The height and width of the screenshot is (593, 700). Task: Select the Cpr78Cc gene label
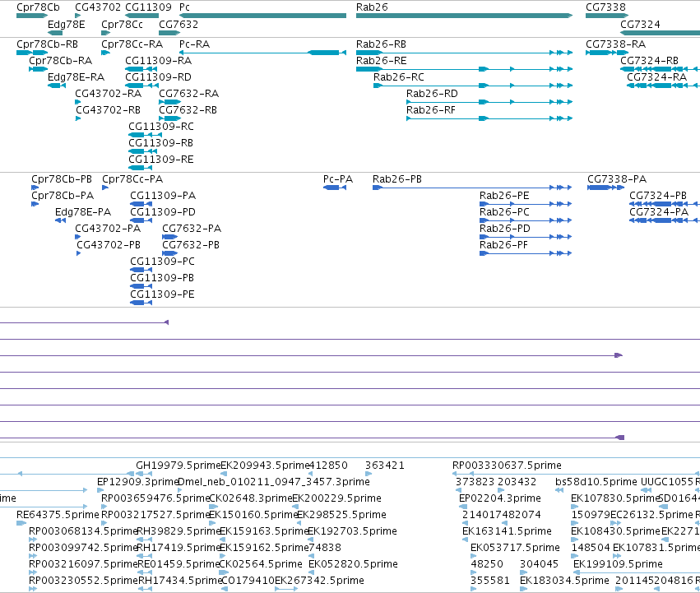click(x=123, y=25)
